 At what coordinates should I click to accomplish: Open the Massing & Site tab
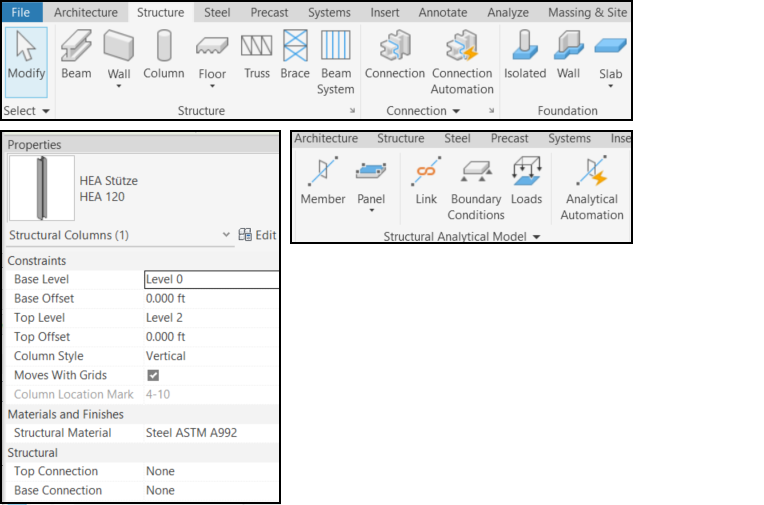(587, 12)
